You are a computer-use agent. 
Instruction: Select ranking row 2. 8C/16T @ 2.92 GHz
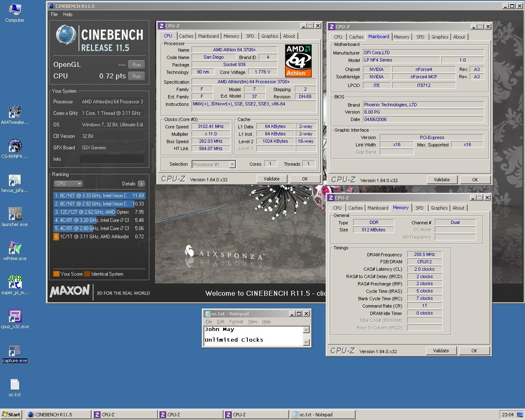tap(99, 204)
